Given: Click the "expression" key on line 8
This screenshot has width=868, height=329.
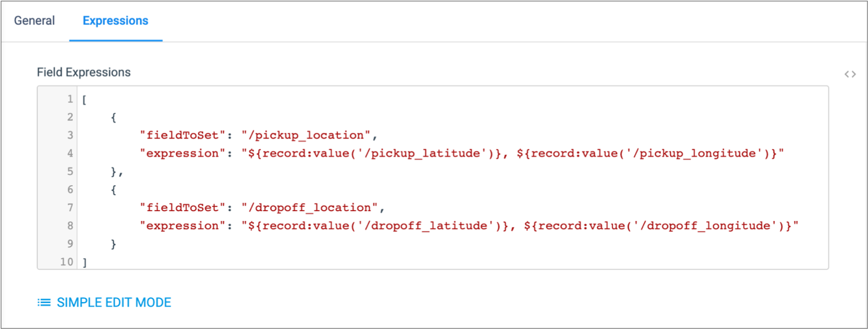Looking at the screenshot, I should 180,225.
